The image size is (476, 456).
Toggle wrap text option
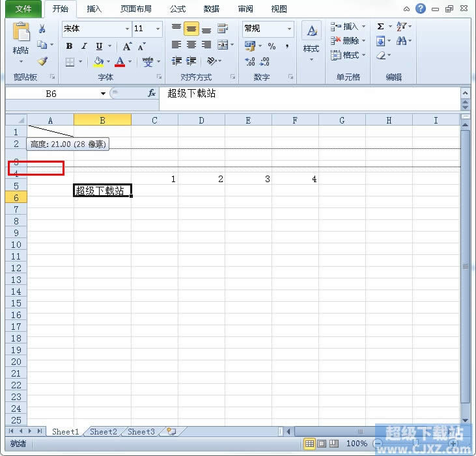coord(223,29)
